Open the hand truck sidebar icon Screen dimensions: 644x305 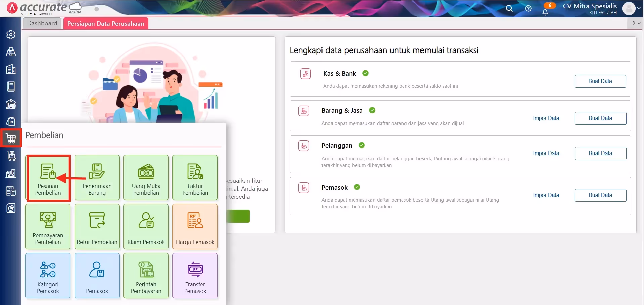click(11, 156)
